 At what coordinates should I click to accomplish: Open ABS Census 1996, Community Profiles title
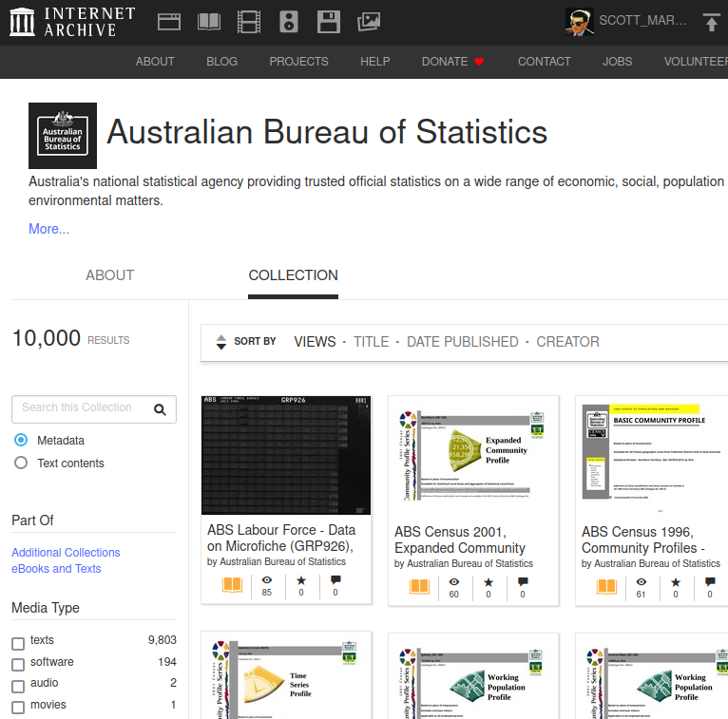click(643, 539)
